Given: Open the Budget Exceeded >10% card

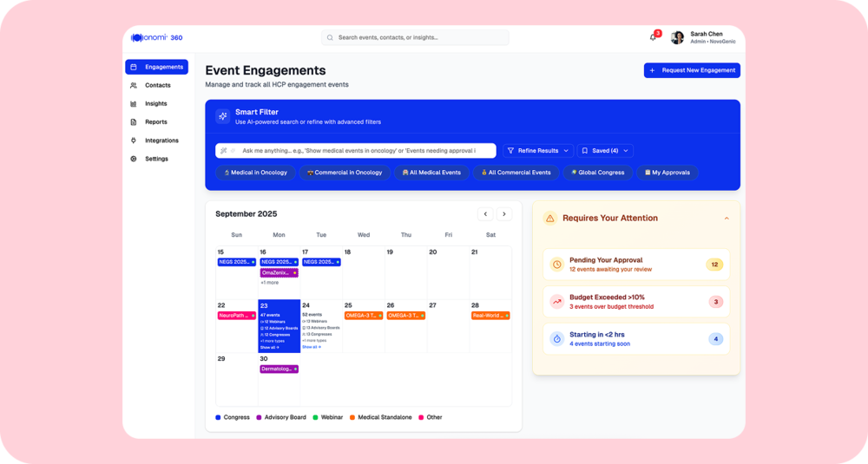Looking at the screenshot, I should (636, 302).
